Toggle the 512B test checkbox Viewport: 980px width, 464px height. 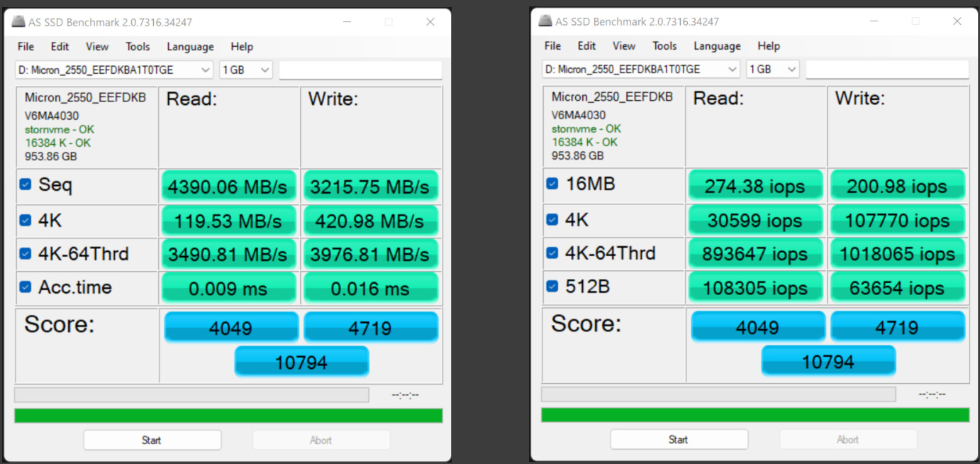552,287
